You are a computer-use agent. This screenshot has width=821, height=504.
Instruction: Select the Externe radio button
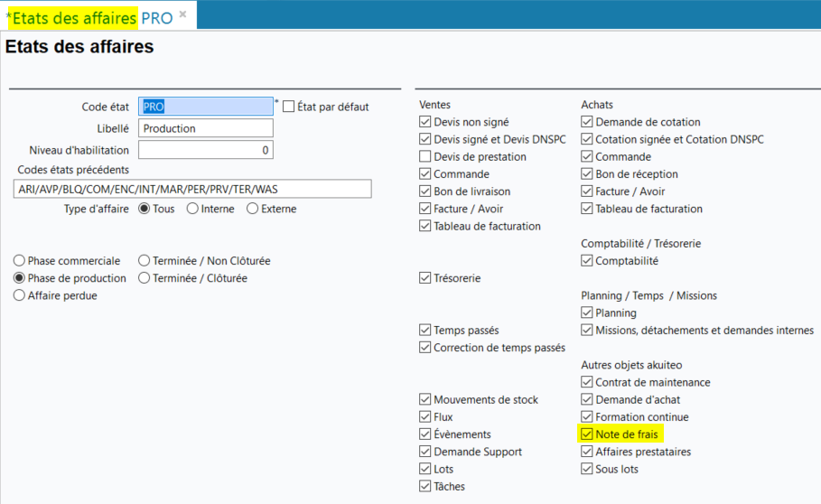point(252,209)
